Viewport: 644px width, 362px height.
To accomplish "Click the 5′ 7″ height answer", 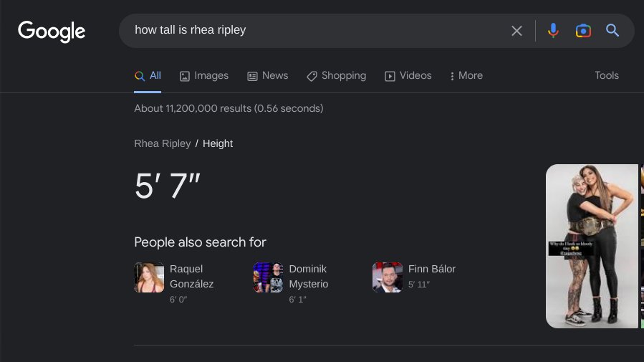I will (167, 186).
